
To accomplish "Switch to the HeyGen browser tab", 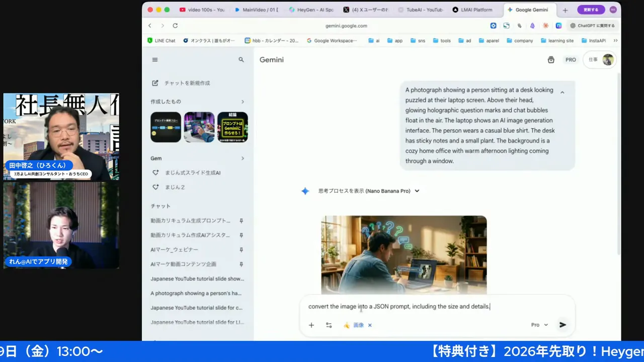I will pyautogui.click(x=310, y=9).
